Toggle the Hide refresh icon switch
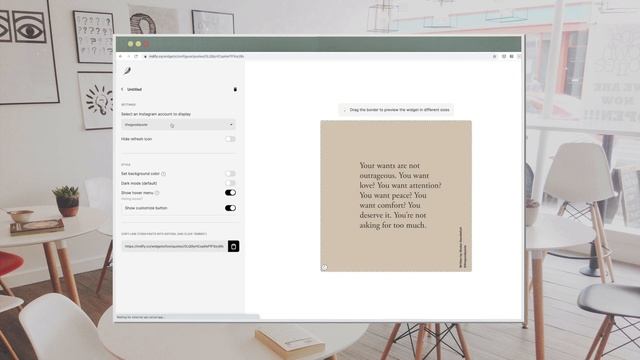The width and height of the screenshot is (640, 360). pyautogui.click(x=230, y=139)
